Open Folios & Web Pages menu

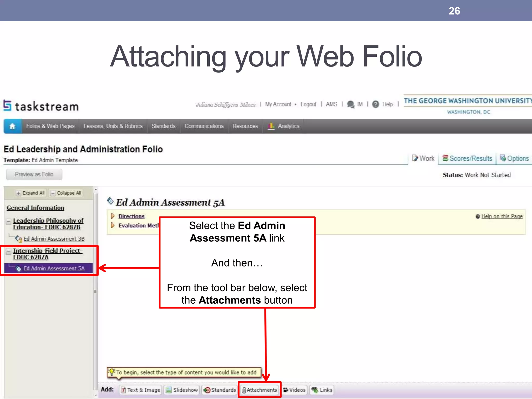coord(50,126)
